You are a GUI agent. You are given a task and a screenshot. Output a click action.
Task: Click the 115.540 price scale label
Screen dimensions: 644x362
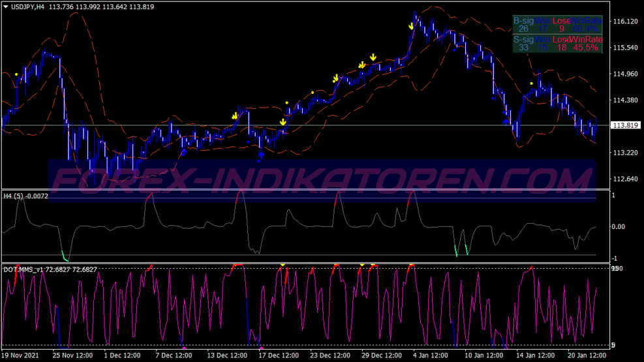point(625,48)
